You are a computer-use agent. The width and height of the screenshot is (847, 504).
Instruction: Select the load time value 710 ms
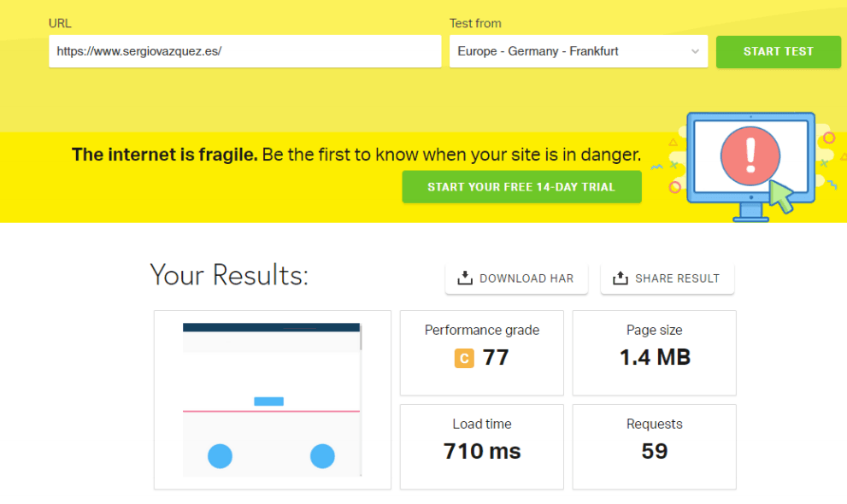482,451
